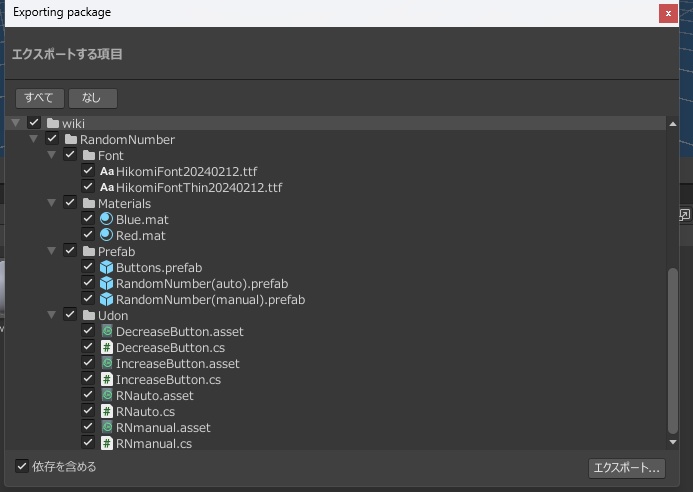This screenshot has height=492, width=693.
Task: Click the RNauto.asset Udon icon
Action: tap(107, 395)
